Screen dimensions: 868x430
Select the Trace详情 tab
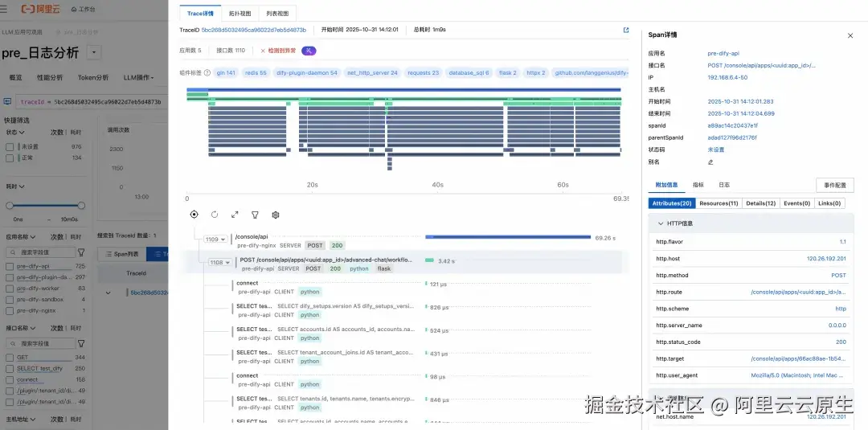(201, 14)
